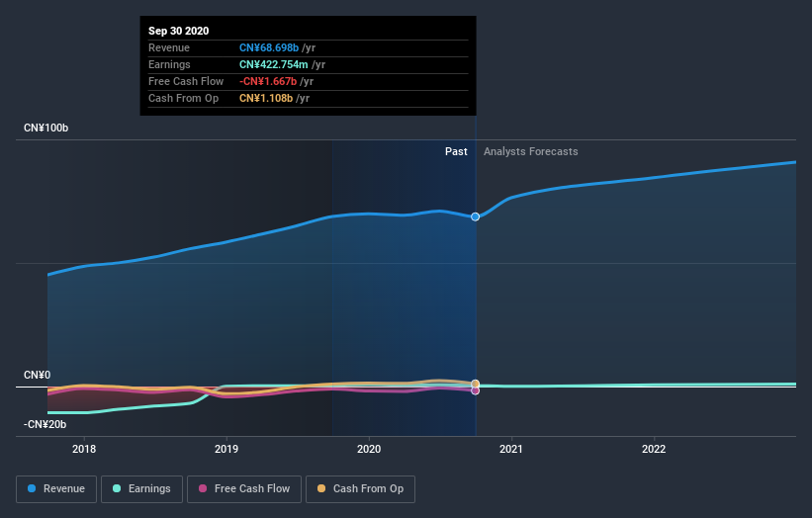Click the Revenue row label in tooltip
The height and width of the screenshot is (518, 812).
169,47
